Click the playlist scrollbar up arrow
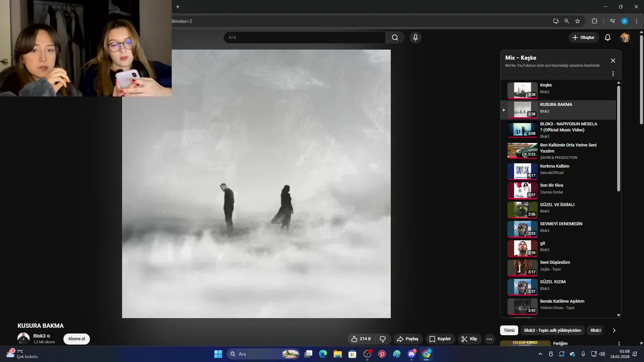644x362 pixels. (618, 83)
